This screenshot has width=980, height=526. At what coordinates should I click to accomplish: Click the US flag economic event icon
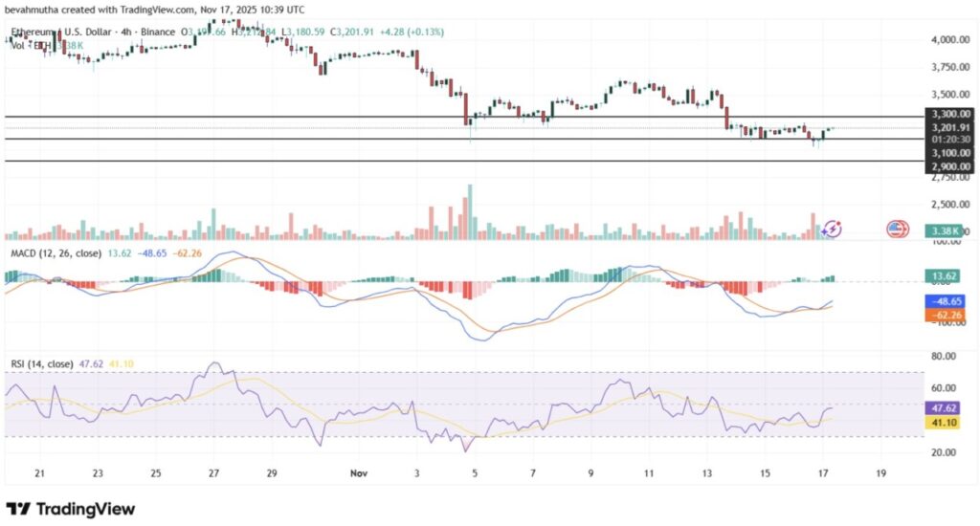pyautogui.click(x=897, y=229)
